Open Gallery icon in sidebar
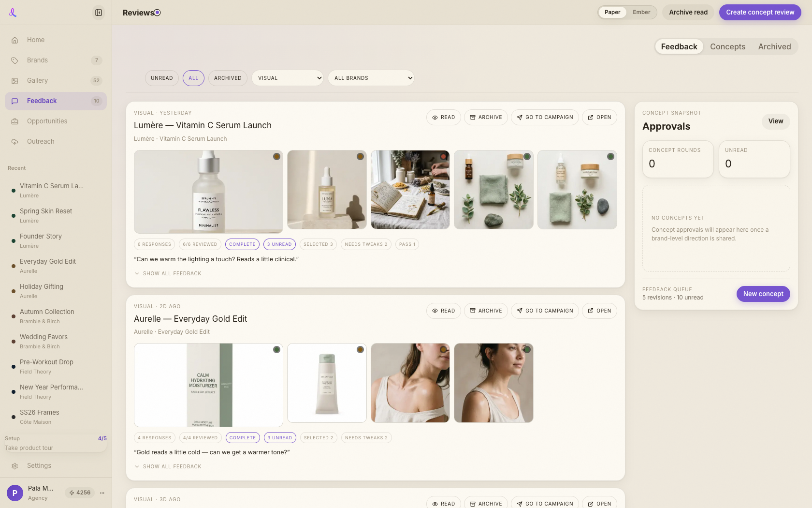The height and width of the screenshot is (508, 812). pyautogui.click(x=15, y=81)
